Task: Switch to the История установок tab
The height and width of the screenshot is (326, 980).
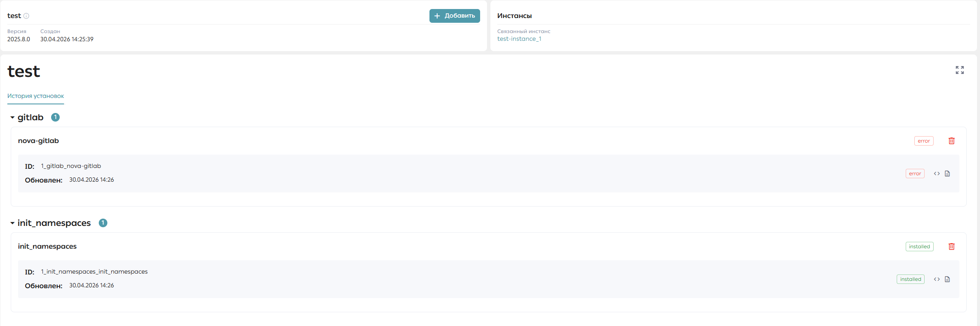Action: (x=36, y=96)
